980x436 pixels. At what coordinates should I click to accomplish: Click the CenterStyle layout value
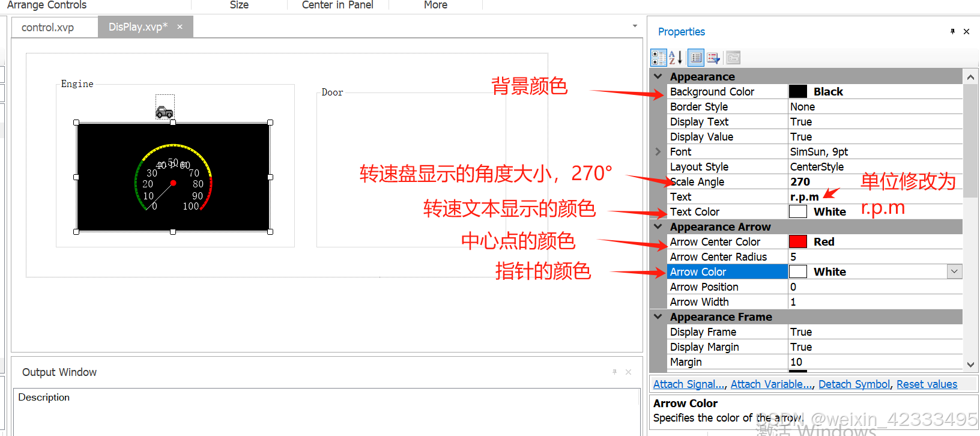(817, 166)
